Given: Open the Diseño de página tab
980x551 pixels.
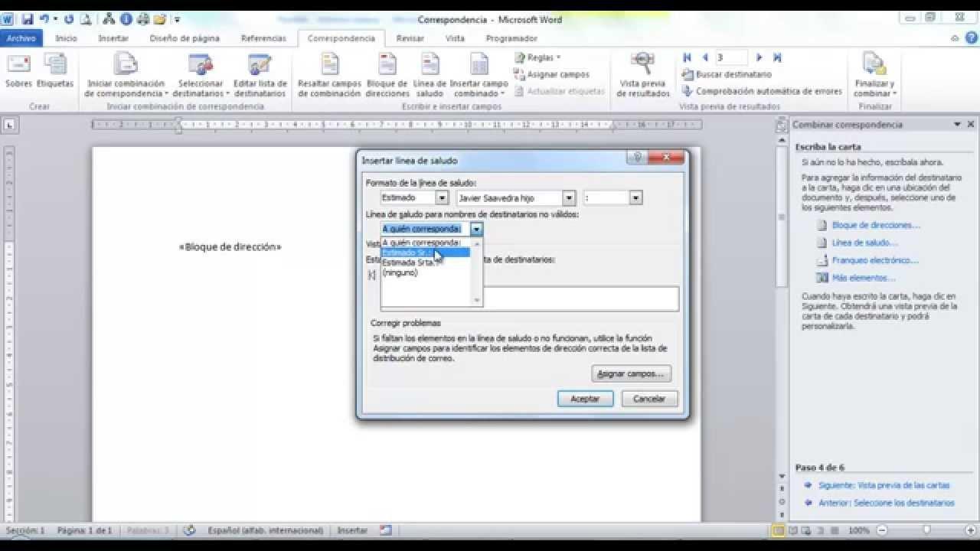Looking at the screenshot, I should (x=185, y=38).
